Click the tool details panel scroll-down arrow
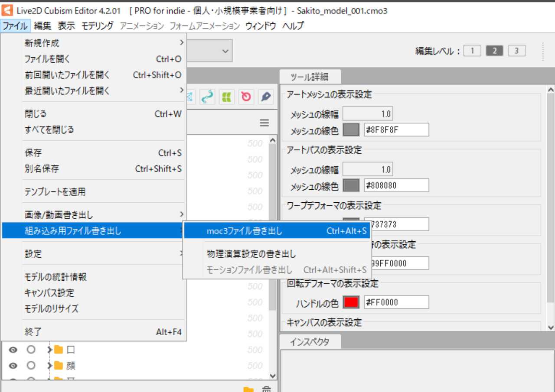The height and width of the screenshot is (392, 555). [x=551, y=327]
